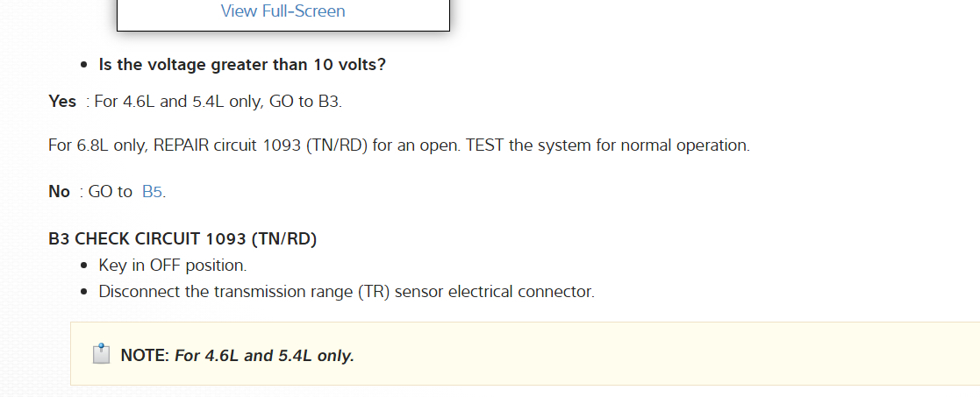Click the question about voltage greater than 10 volts
The width and height of the screenshot is (980, 397).
pyautogui.click(x=242, y=64)
